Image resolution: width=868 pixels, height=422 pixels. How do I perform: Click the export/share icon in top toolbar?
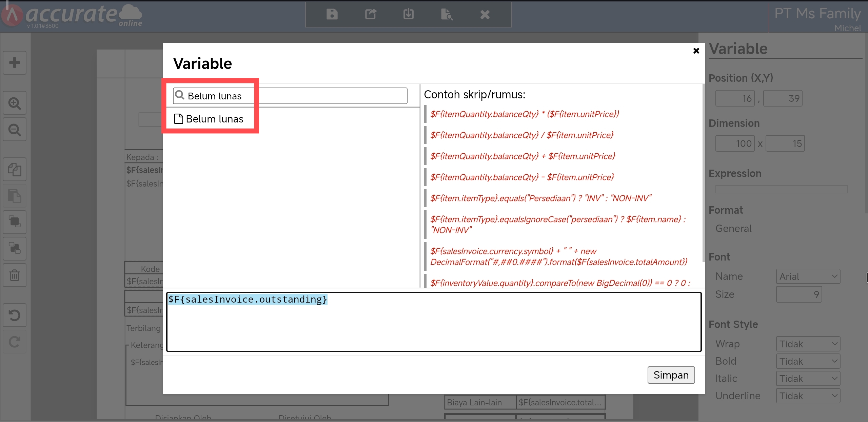[370, 14]
